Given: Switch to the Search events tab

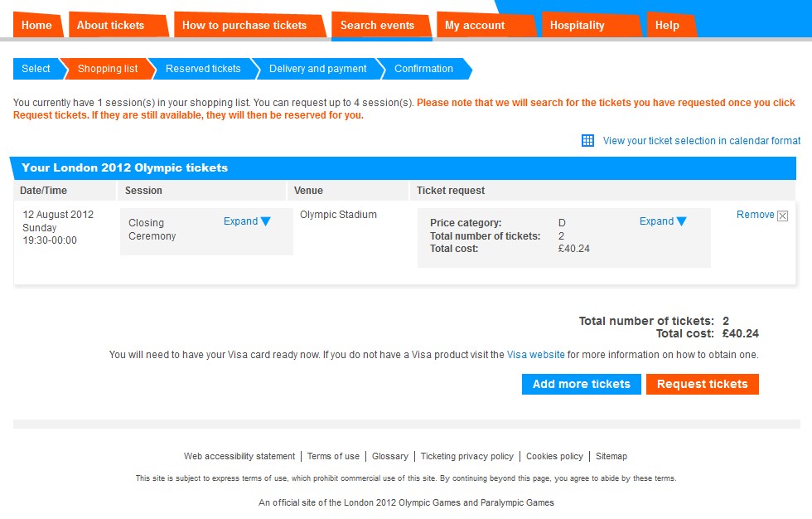Looking at the screenshot, I should point(377,25).
